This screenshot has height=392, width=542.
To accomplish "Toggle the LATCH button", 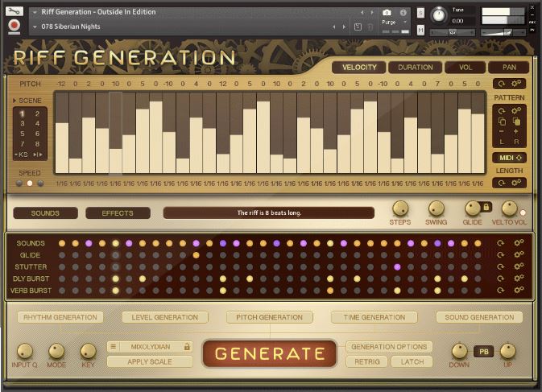I will click(x=412, y=361).
